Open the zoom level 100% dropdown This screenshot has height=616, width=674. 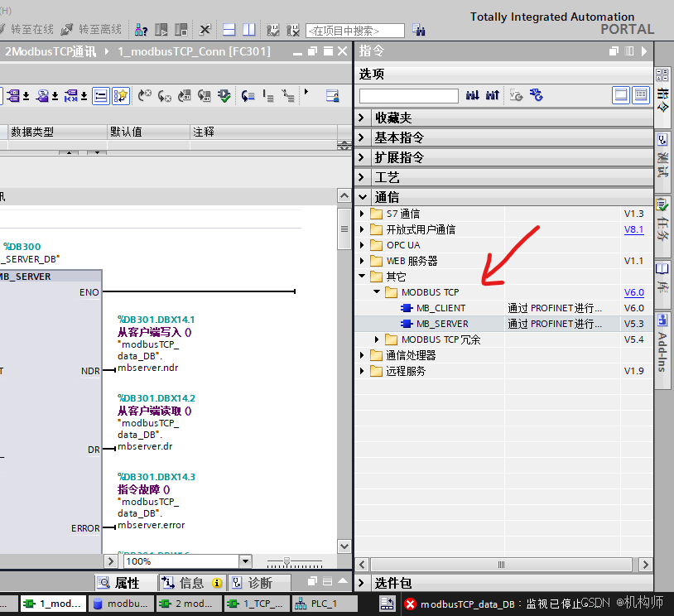(x=245, y=561)
